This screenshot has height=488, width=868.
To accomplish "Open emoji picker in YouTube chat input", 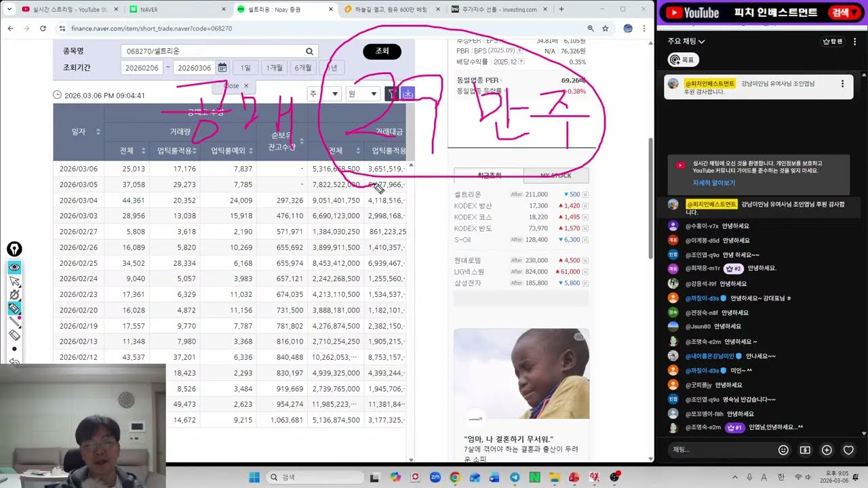I will click(783, 450).
